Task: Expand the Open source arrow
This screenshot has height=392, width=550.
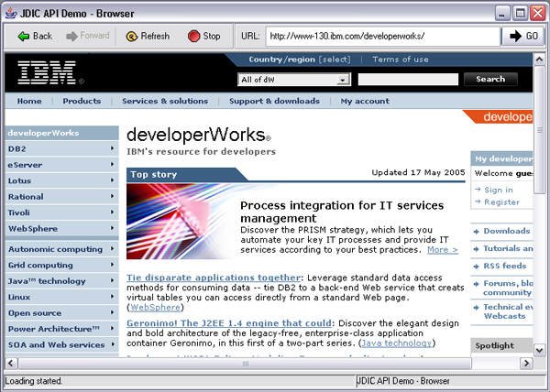Action: click(x=112, y=312)
